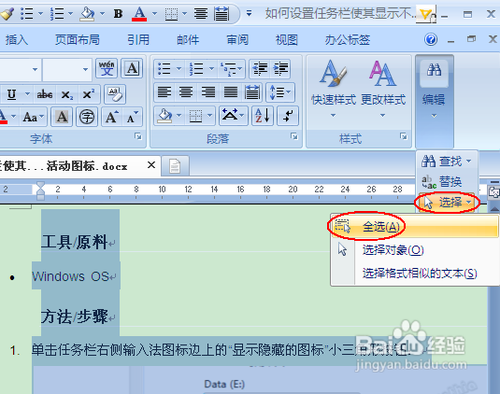Click the blue Help question mark icon

click(x=431, y=40)
